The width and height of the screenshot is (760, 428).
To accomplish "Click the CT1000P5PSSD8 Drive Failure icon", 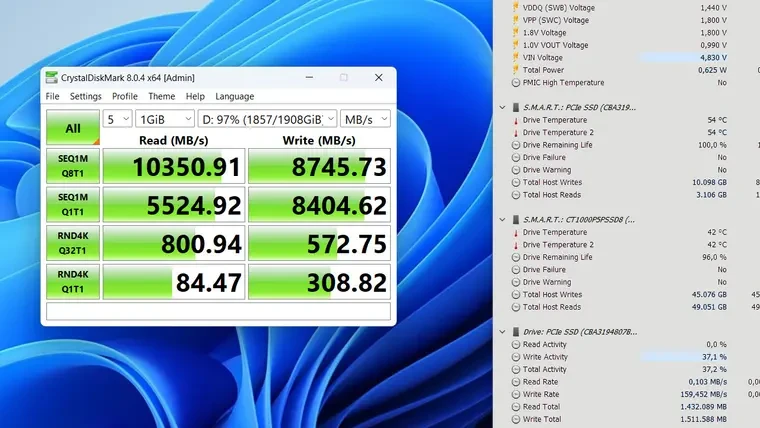I will (516, 270).
